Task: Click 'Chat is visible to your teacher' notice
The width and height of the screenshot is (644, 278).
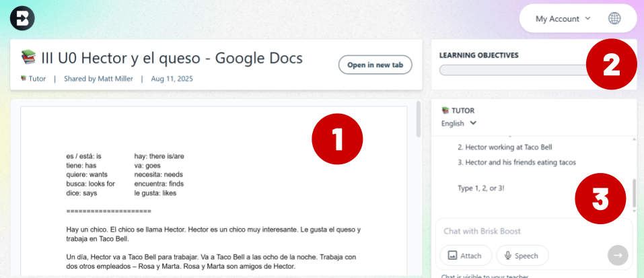Action: [x=485, y=276]
